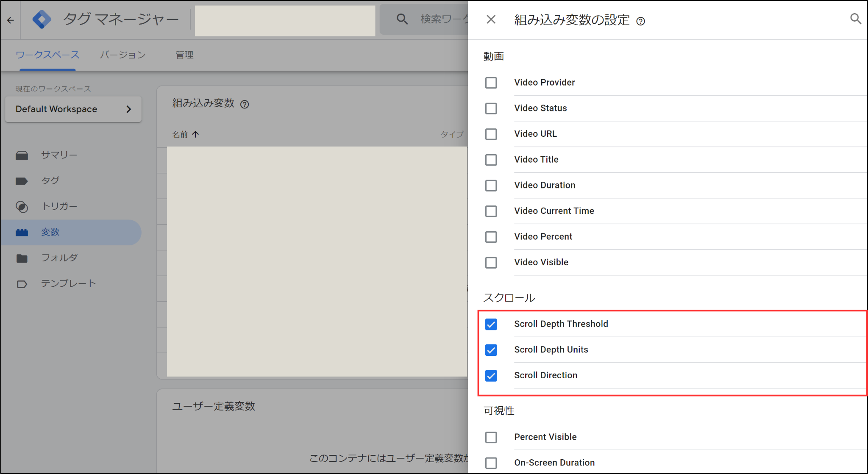Tick the Video URL checkbox
Viewport: 868px width, 474px height.
coord(491,134)
